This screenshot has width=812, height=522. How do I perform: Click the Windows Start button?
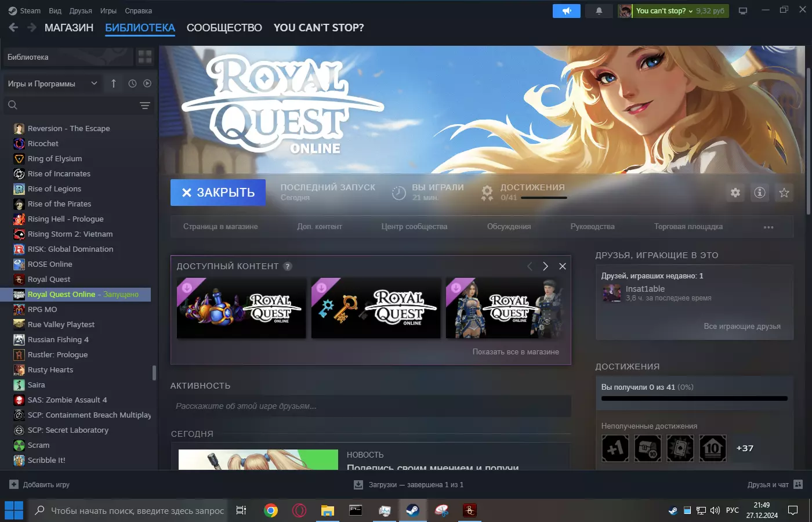[13, 510]
